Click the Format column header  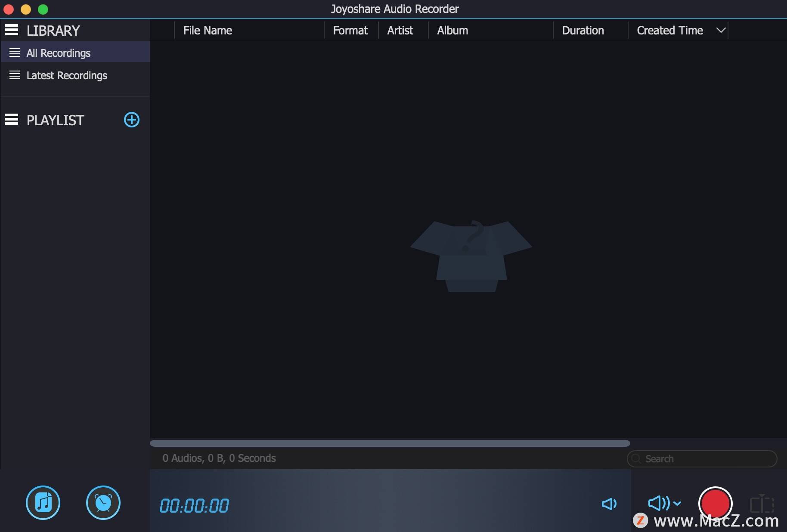(x=350, y=30)
